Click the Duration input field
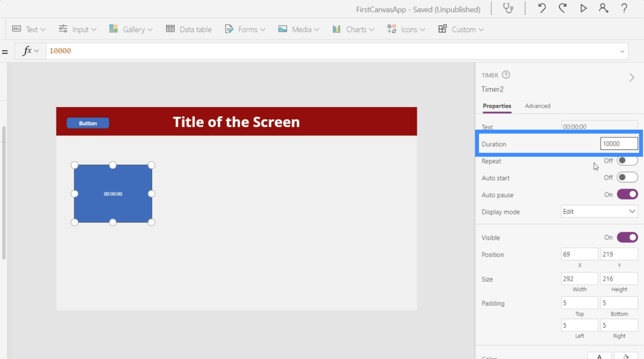The height and width of the screenshot is (359, 644). coord(619,144)
